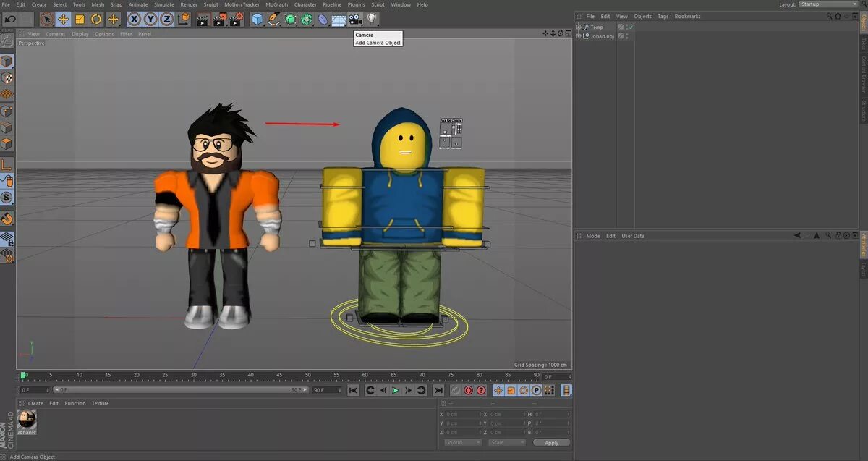This screenshot has height=461, width=868.
Task: Select the Temp object row
Action: pyautogui.click(x=597, y=27)
